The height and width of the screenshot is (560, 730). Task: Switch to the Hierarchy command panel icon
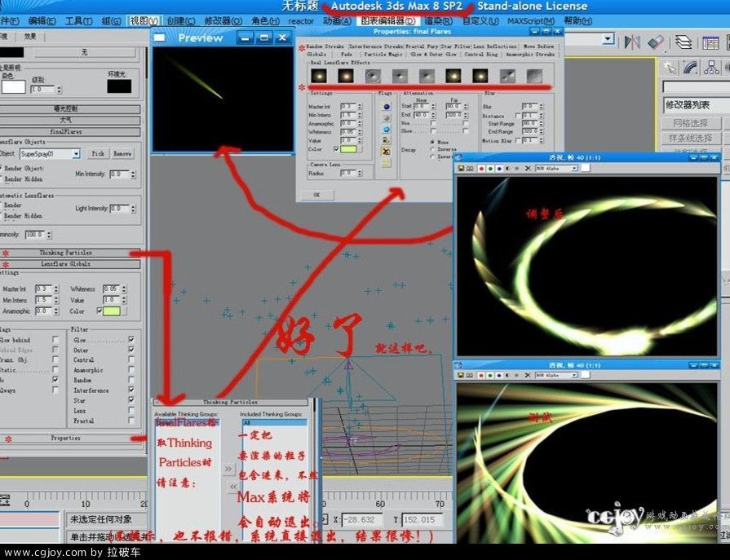(x=711, y=68)
